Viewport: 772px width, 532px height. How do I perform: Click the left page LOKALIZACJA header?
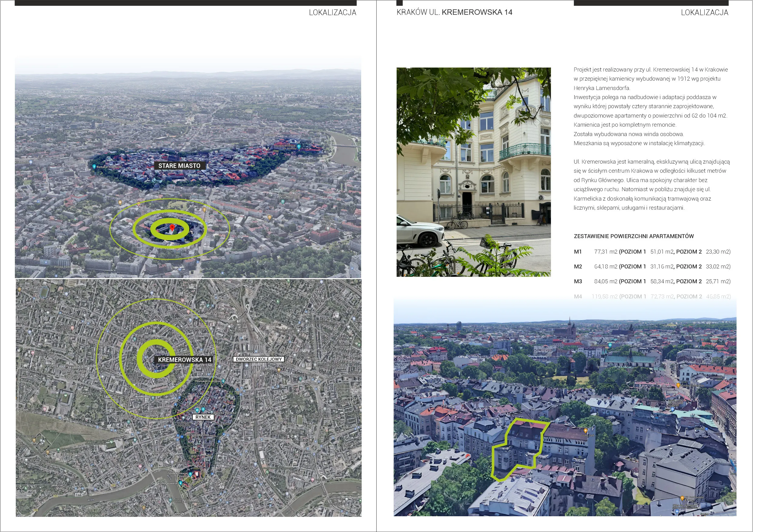(x=332, y=13)
